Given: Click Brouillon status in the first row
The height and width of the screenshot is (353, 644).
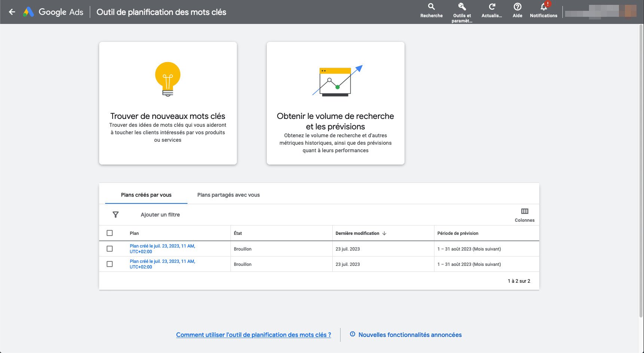Looking at the screenshot, I should point(243,249).
